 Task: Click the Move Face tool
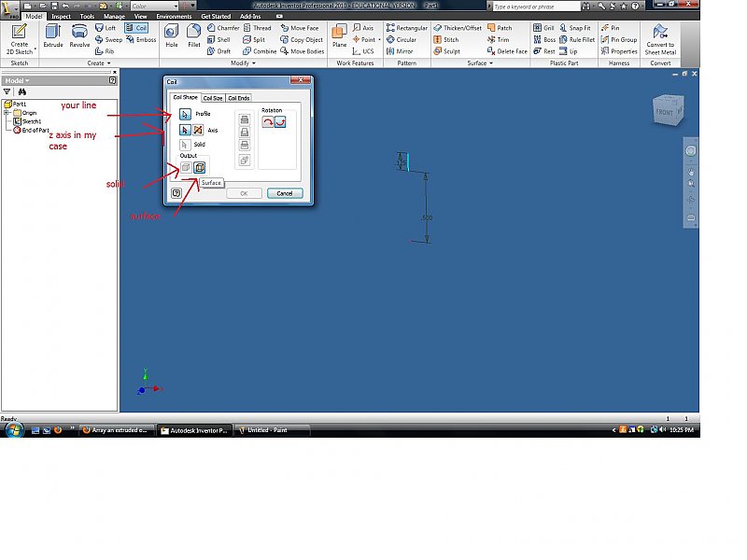pos(300,28)
